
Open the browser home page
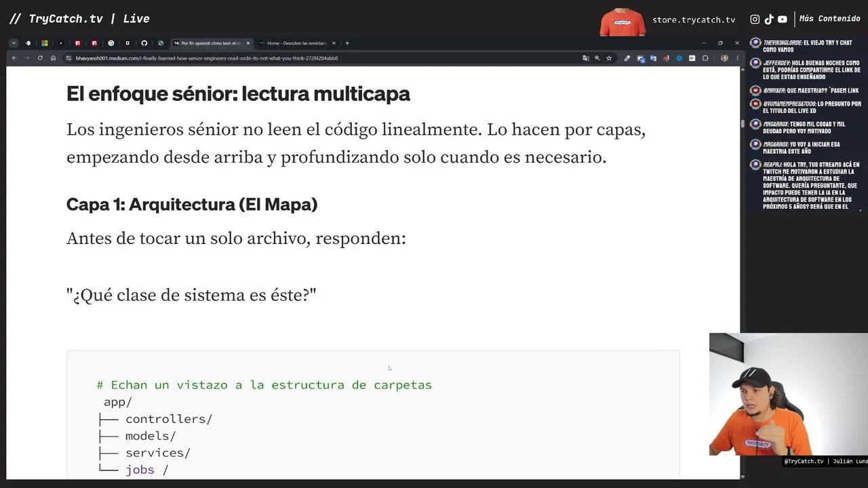pos(53,58)
